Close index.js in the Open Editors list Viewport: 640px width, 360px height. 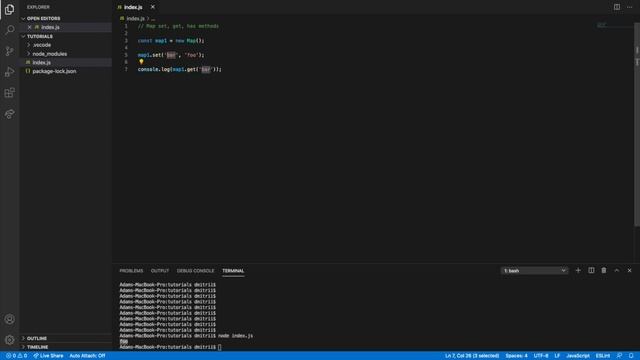click(x=29, y=27)
